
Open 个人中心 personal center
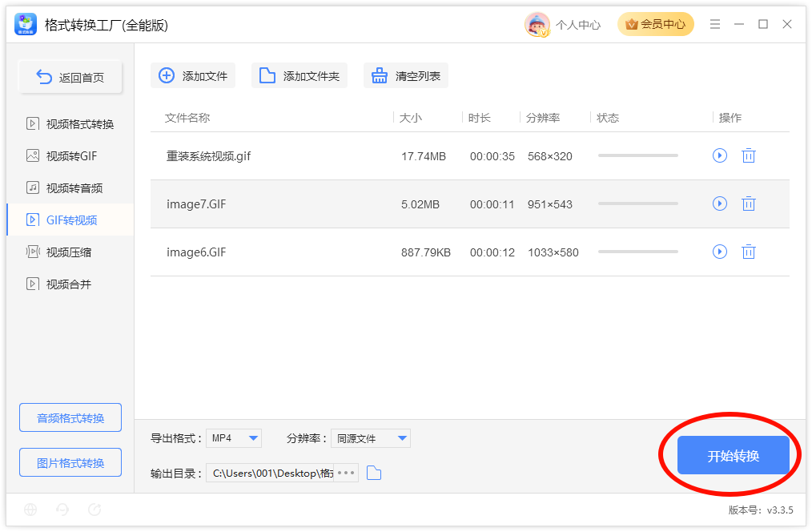pyautogui.click(x=578, y=25)
